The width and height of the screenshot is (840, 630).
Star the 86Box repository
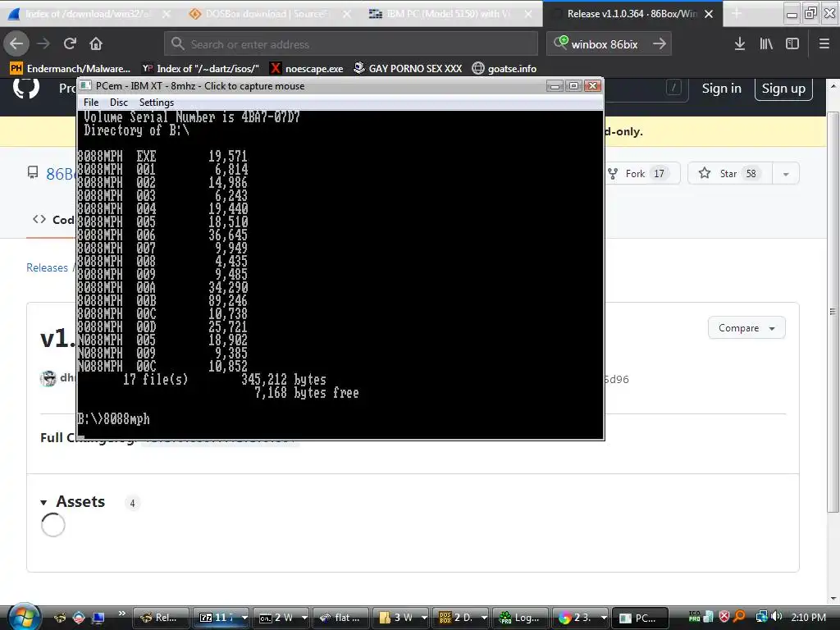coord(729,174)
